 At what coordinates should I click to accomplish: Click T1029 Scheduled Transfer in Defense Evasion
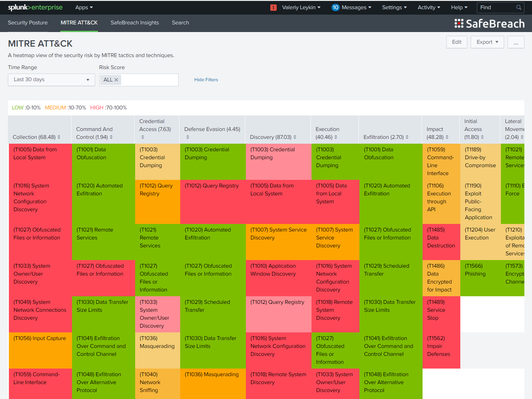(213, 314)
